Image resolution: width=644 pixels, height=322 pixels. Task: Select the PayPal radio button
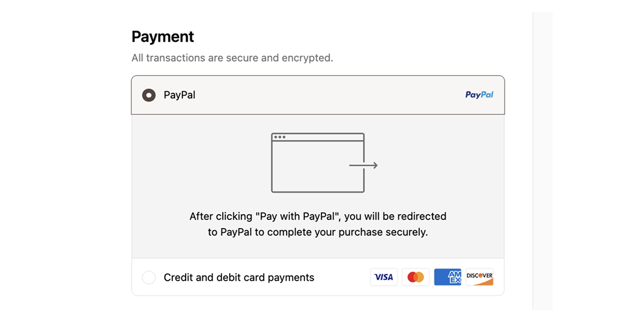pos(149,95)
